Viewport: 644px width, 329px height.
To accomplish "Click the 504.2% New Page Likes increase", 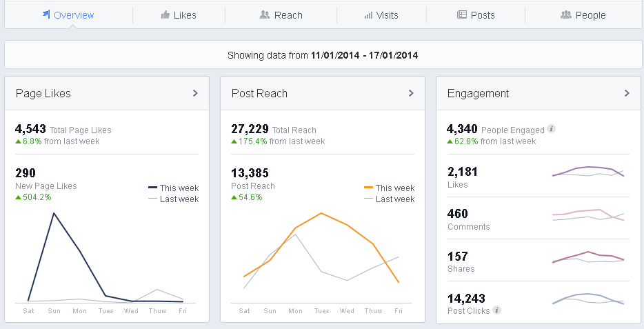I will coord(33,197).
